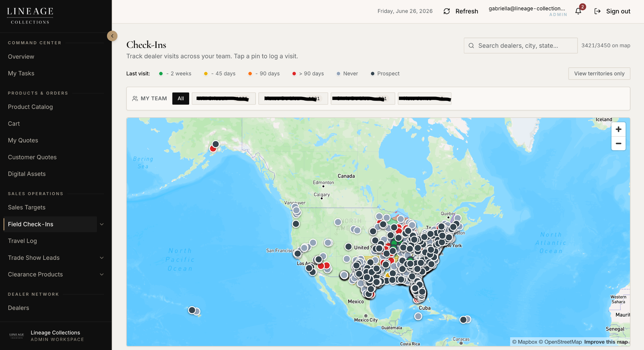Select the dark pin near San Francisco
This screenshot has width=644, height=350.
pos(298,254)
